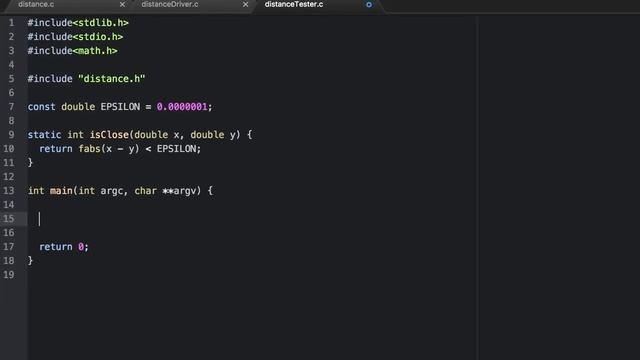
Task: Click on the EPSILON constant declaration name
Action: pyautogui.click(x=120, y=107)
